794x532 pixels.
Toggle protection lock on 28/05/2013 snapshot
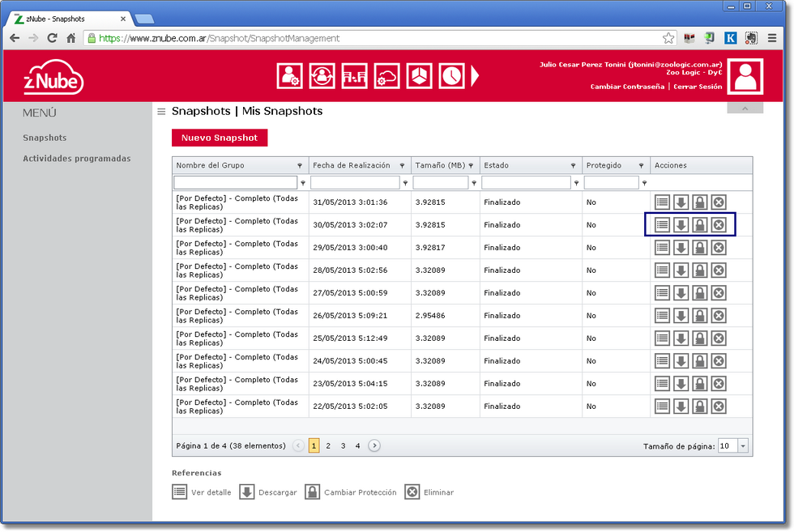[x=699, y=270]
